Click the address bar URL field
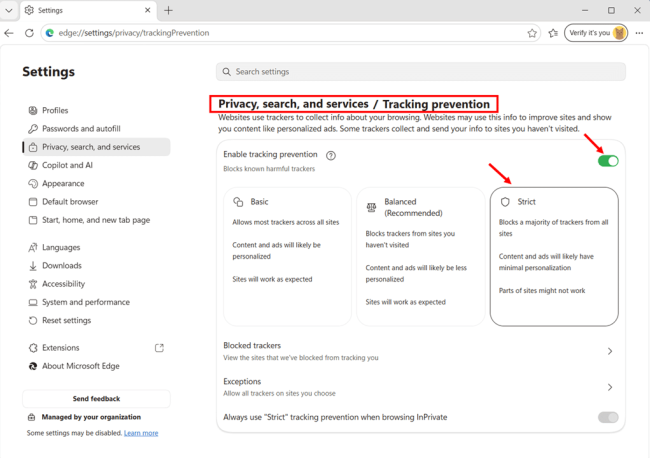Screen dimensions: 650x458 290,33
